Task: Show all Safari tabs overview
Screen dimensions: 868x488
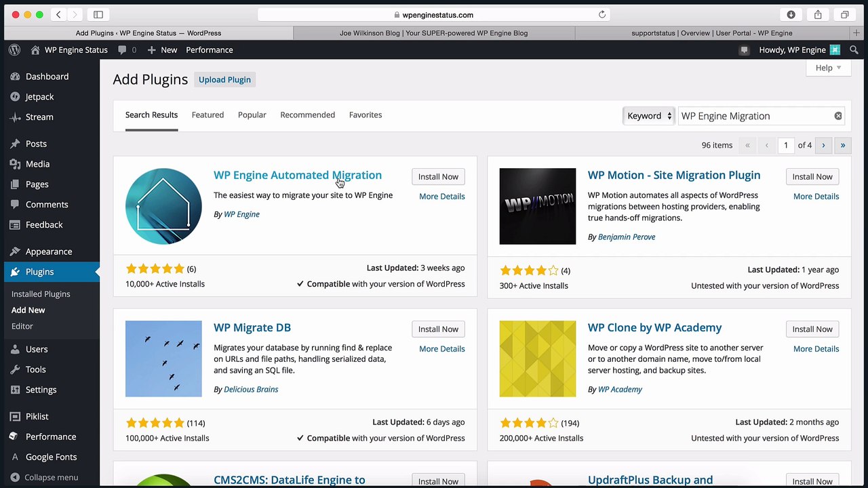Action: [x=844, y=14]
